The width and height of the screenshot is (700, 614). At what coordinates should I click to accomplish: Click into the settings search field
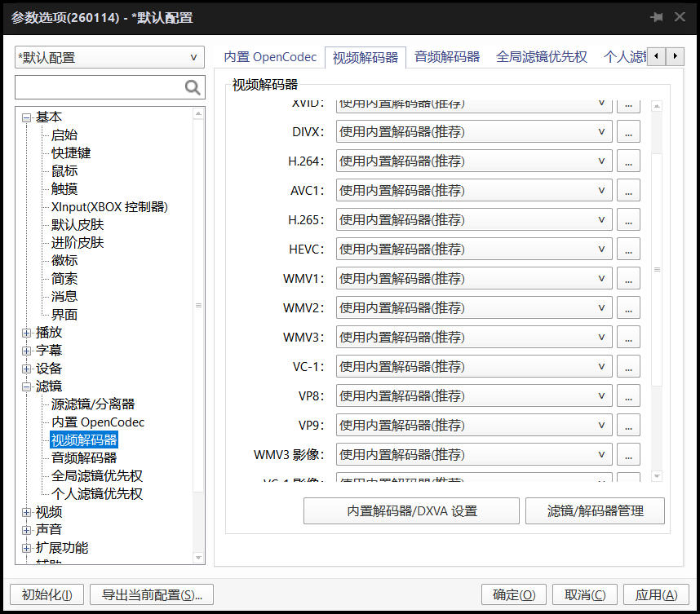tap(98, 88)
